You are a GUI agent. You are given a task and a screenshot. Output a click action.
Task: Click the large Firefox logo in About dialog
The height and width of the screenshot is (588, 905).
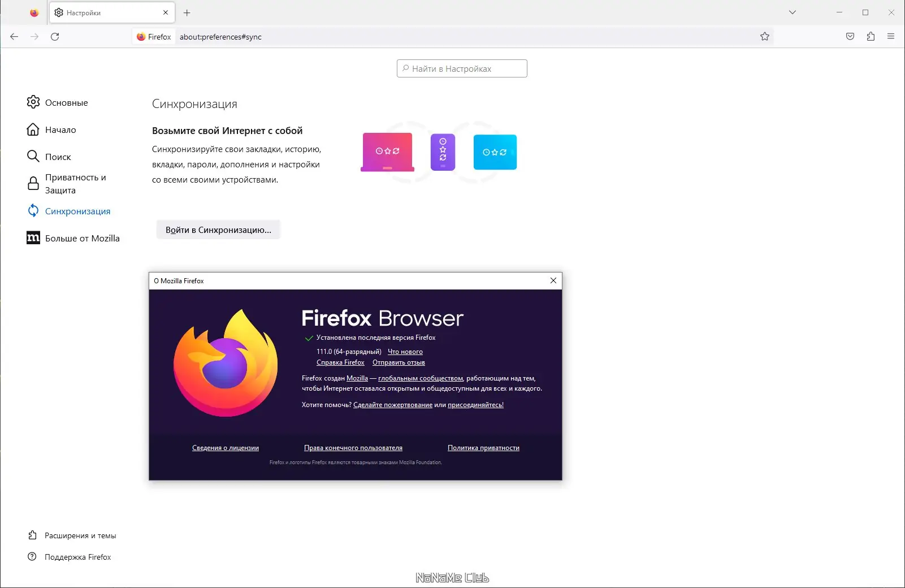click(x=226, y=363)
